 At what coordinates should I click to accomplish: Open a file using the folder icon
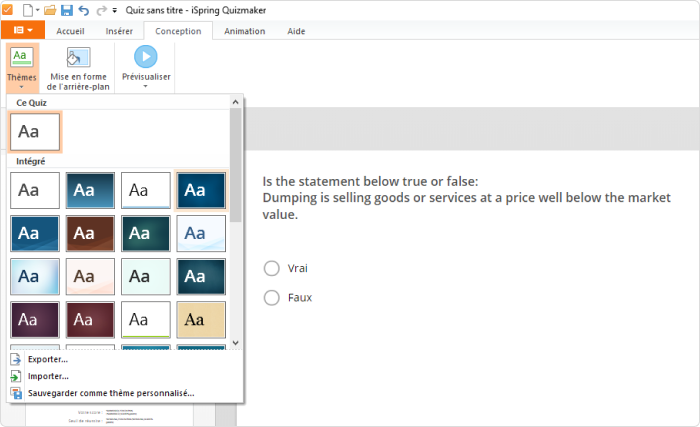tap(50, 10)
